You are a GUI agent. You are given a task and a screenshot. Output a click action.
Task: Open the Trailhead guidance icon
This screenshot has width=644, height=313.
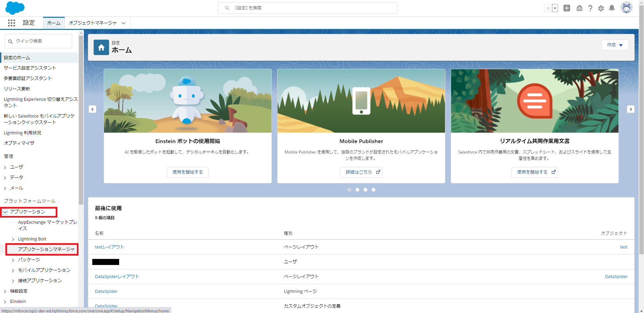click(x=579, y=8)
